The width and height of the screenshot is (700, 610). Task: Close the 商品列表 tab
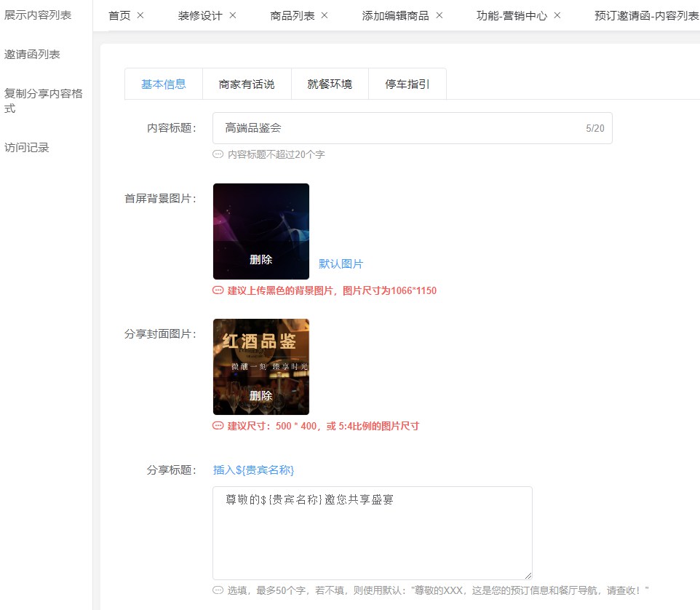pyautogui.click(x=325, y=15)
